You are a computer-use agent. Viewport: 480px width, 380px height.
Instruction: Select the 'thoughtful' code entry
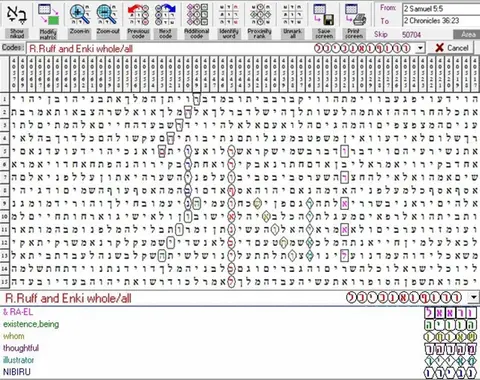(21, 348)
